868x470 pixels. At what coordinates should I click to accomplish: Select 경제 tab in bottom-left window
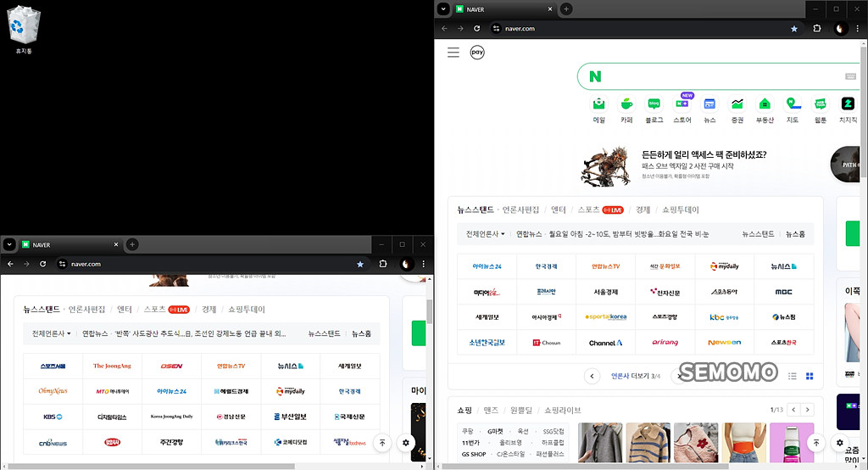tap(209, 310)
